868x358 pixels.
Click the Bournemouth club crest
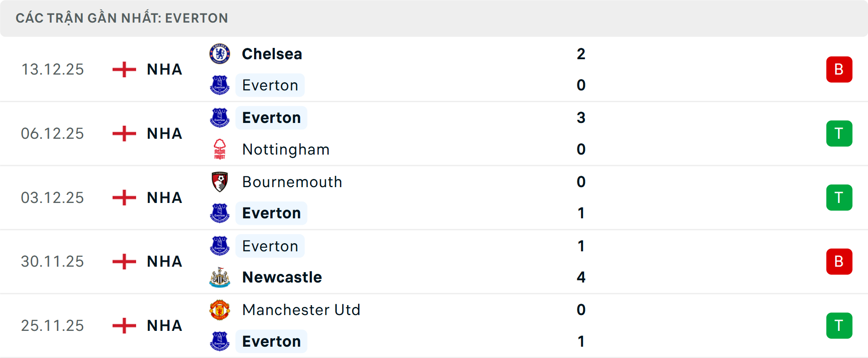[220, 182]
